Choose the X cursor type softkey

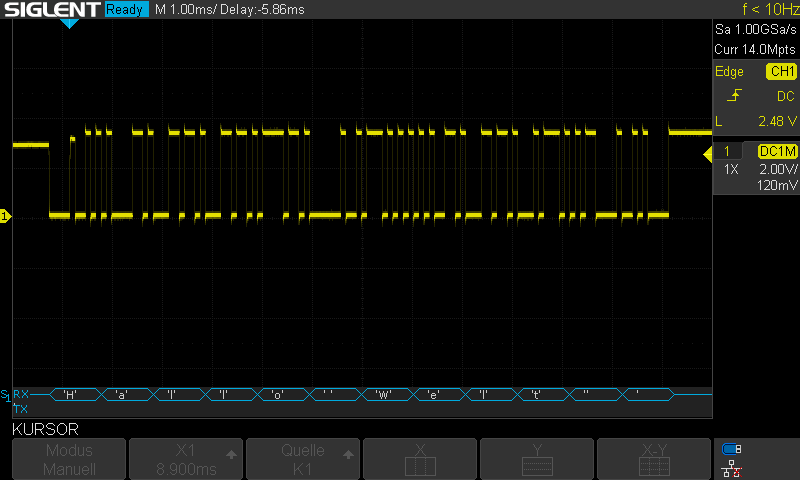click(420, 459)
